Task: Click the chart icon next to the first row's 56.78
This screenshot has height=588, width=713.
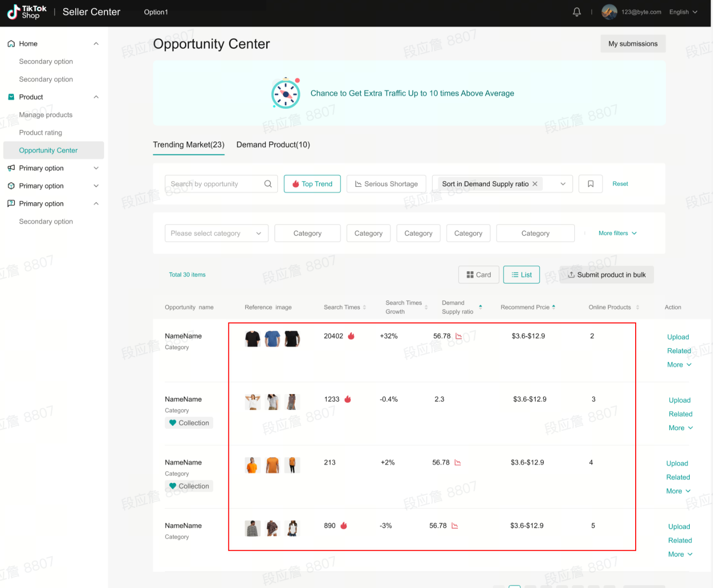Action: (458, 336)
